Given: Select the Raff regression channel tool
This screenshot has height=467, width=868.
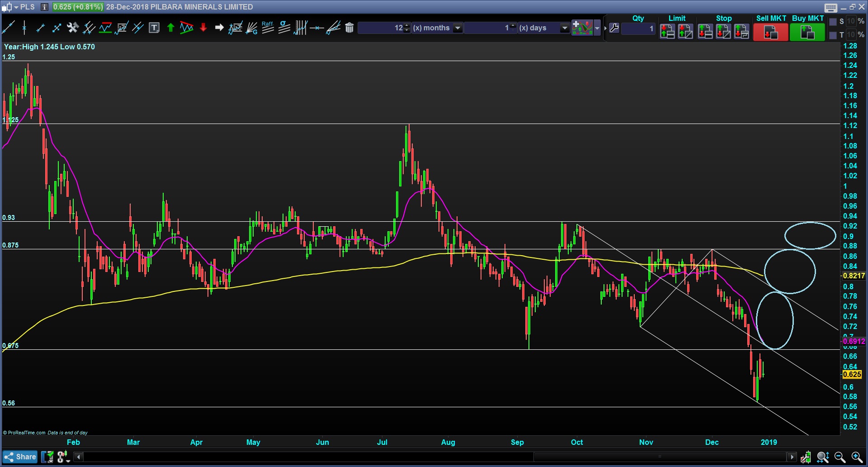Looking at the screenshot, I should 268,28.
